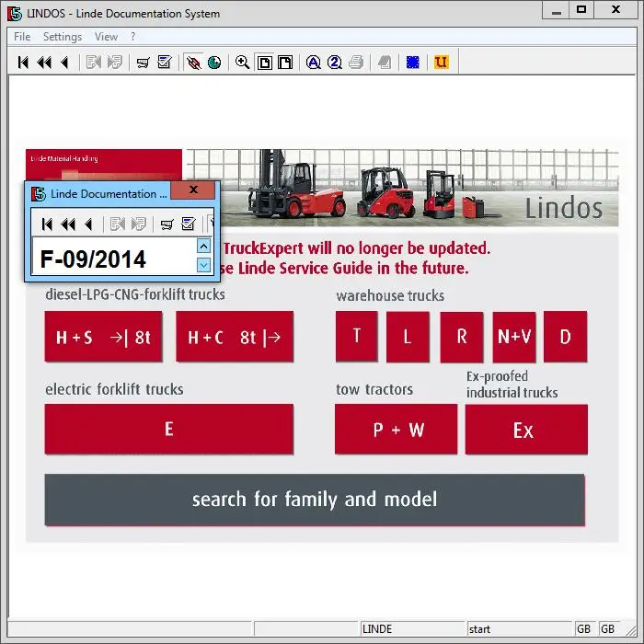This screenshot has height=644, width=644.
Task: Click the grayed printer icon
Action: click(356, 63)
